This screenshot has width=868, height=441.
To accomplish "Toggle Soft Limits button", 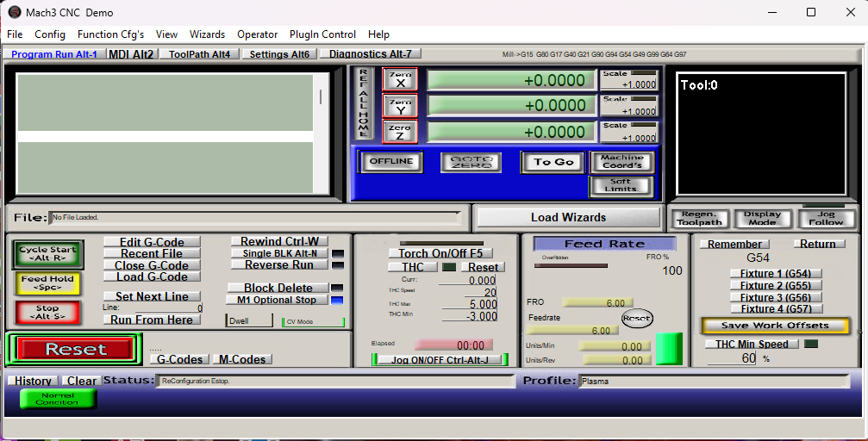I will [621, 186].
